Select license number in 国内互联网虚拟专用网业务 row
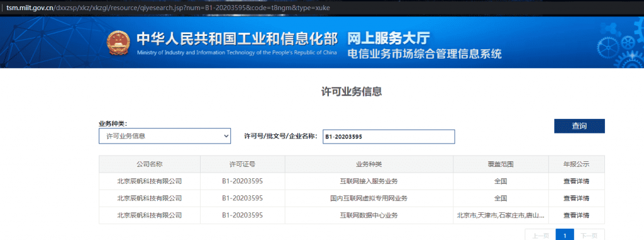Image resolution: width=644 pixels, height=240 pixels. [x=242, y=198]
